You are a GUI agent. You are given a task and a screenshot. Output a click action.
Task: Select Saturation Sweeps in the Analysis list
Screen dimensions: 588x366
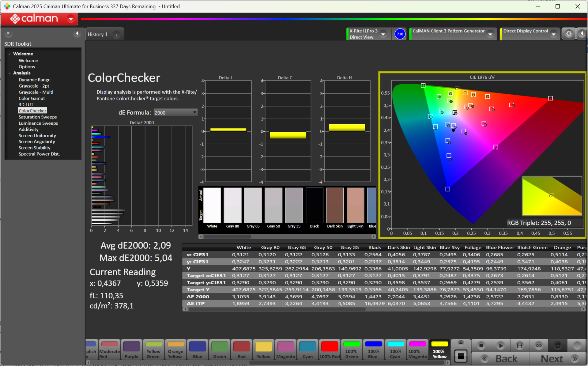click(38, 117)
